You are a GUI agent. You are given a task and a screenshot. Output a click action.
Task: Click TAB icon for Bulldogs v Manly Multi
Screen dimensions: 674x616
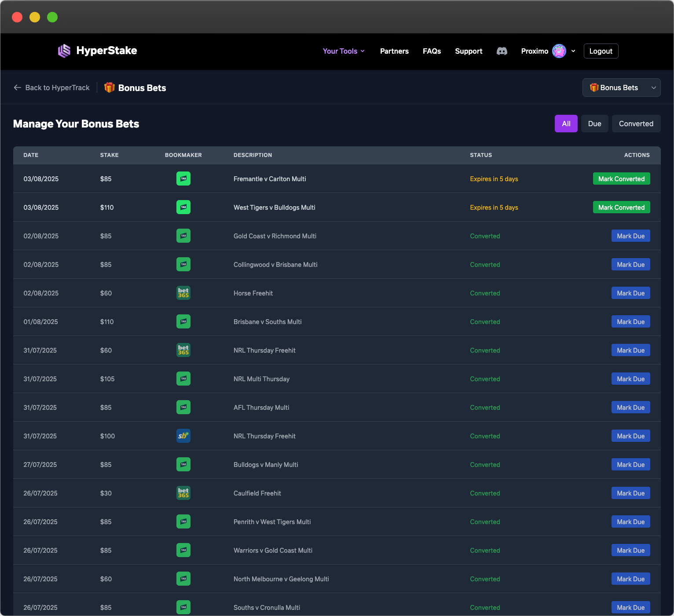coord(183,464)
